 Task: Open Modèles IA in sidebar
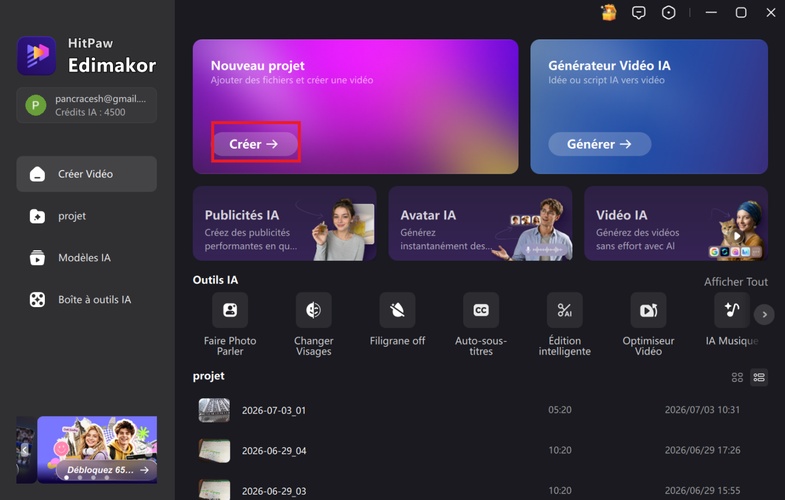(87, 258)
